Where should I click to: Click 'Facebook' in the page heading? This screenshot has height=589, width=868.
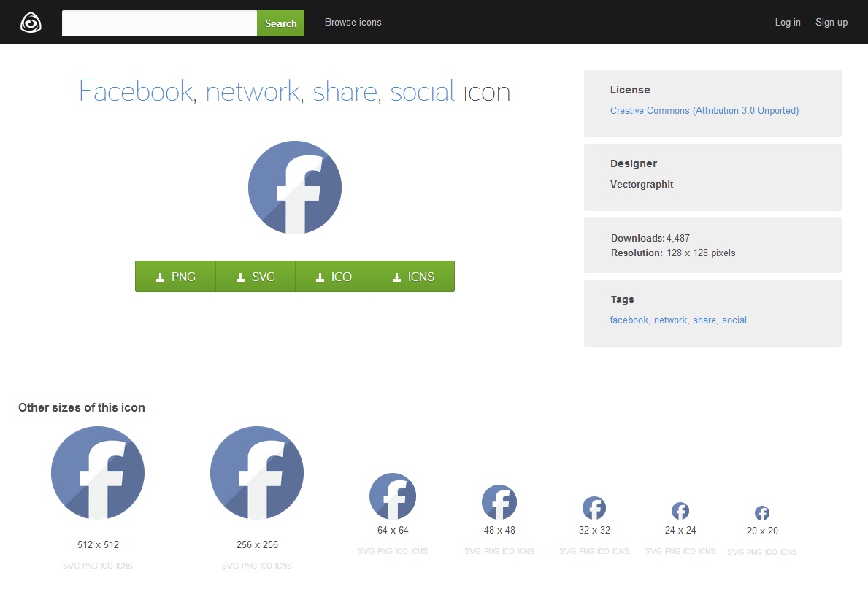pyautogui.click(x=136, y=91)
